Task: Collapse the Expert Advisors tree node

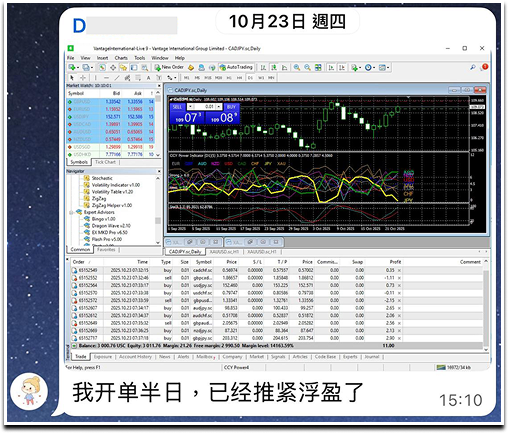Action: coord(71,212)
